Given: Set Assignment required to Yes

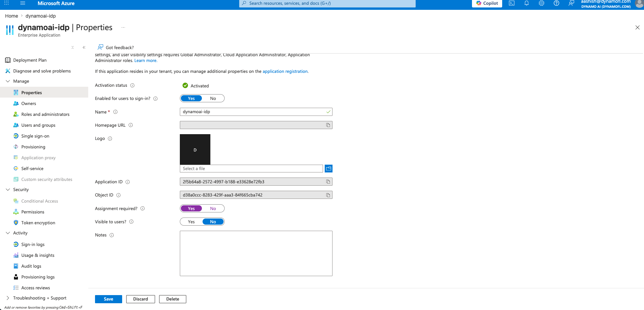Looking at the screenshot, I should [x=191, y=209].
